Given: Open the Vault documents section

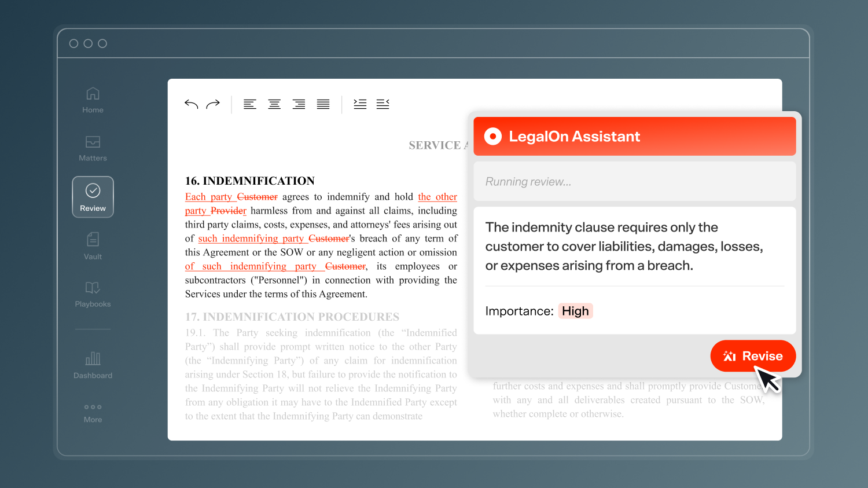Looking at the screenshot, I should 93,246.
